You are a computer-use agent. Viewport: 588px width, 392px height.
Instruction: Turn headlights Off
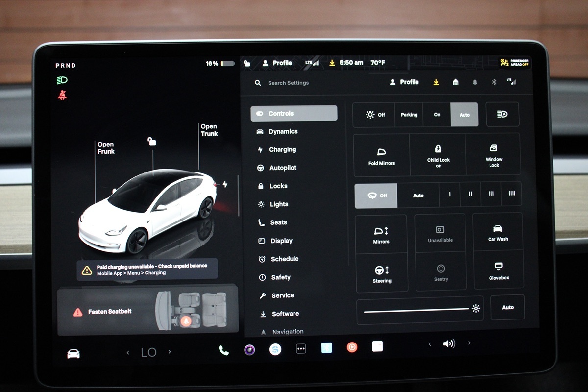point(375,115)
